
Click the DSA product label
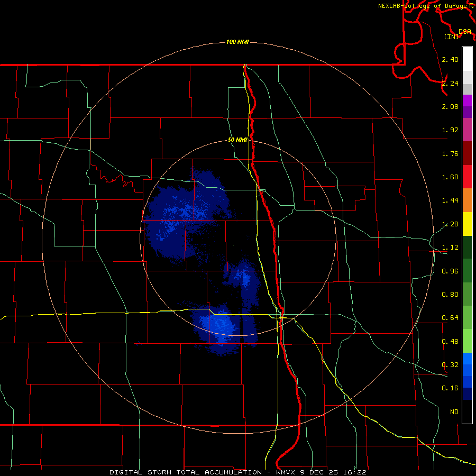pos(465,31)
